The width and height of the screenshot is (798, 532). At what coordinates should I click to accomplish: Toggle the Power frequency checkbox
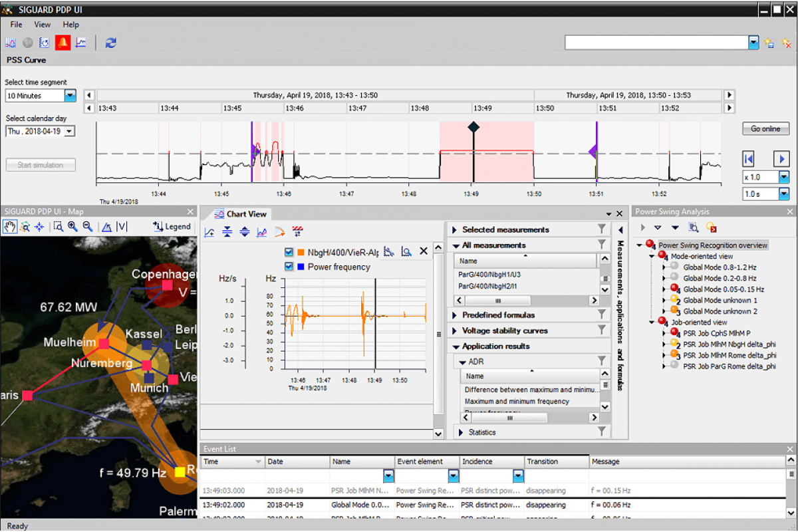click(289, 267)
